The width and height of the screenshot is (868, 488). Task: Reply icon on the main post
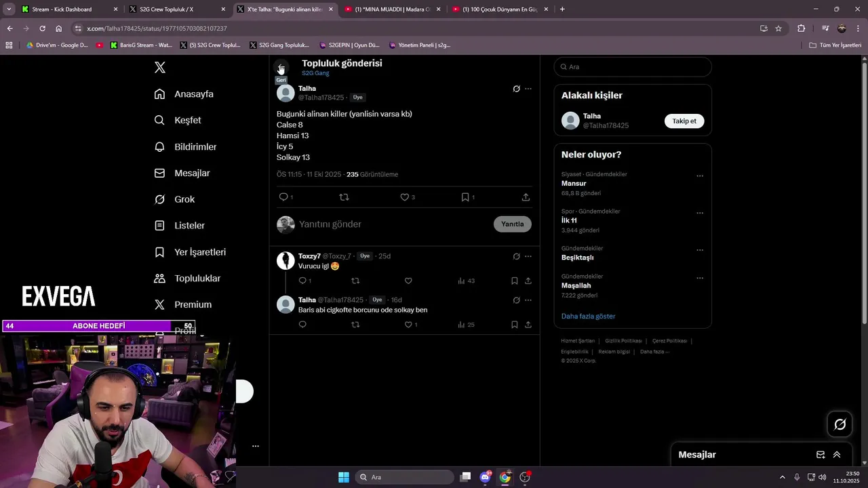tap(283, 197)
